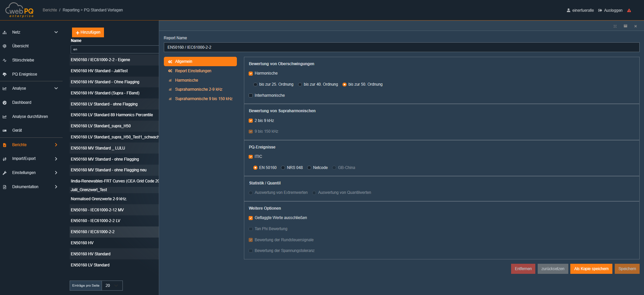644x295 pixels.
Task: Click the Hinzufügen button
Action: pyautogui.click(x=88, y=32)
